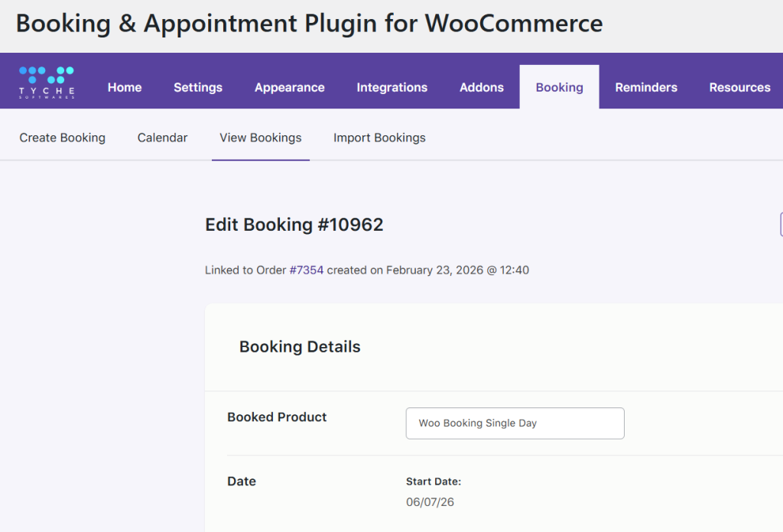The image size is (783, 532).
Task: Go to Import Bookings
Action: 379,138
